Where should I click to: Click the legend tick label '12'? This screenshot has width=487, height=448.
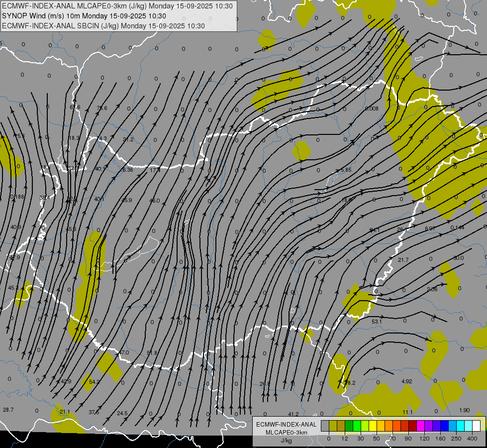click(x=345, y=439)
